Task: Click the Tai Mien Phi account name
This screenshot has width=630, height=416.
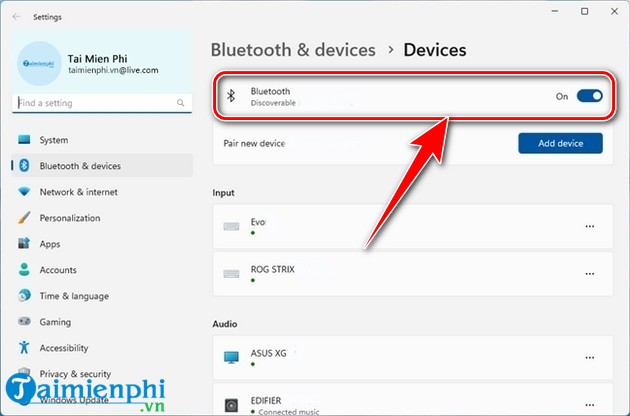Action: coord(97,59)
